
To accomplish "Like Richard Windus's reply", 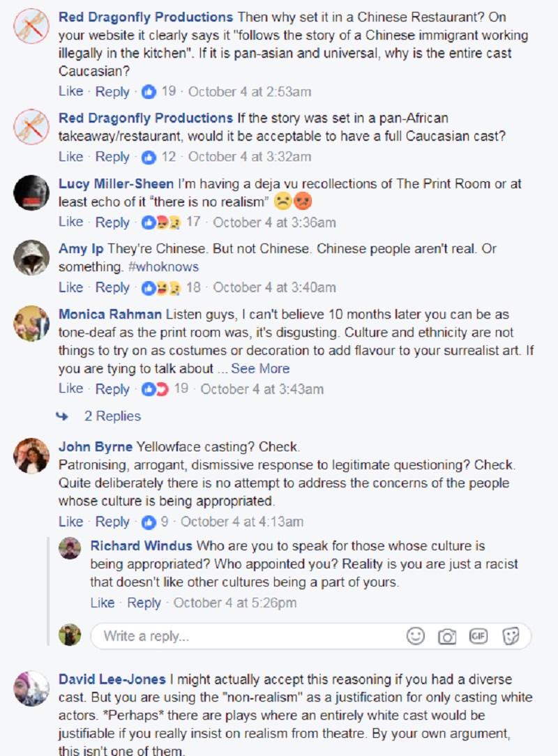I will pos(103,603).
